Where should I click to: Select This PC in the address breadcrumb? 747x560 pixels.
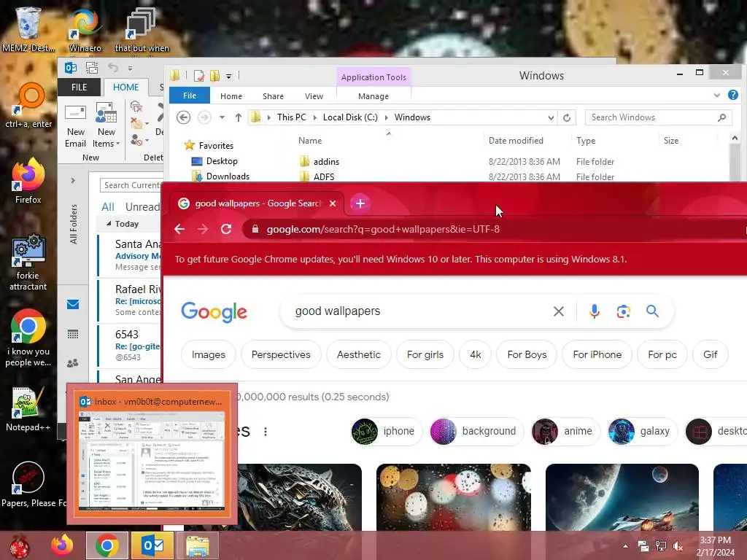(x=292, y=117)
